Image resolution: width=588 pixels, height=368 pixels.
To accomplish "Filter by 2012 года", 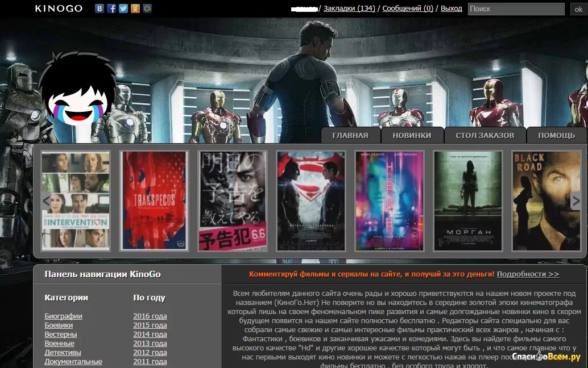I will click(x=150, y=352).
